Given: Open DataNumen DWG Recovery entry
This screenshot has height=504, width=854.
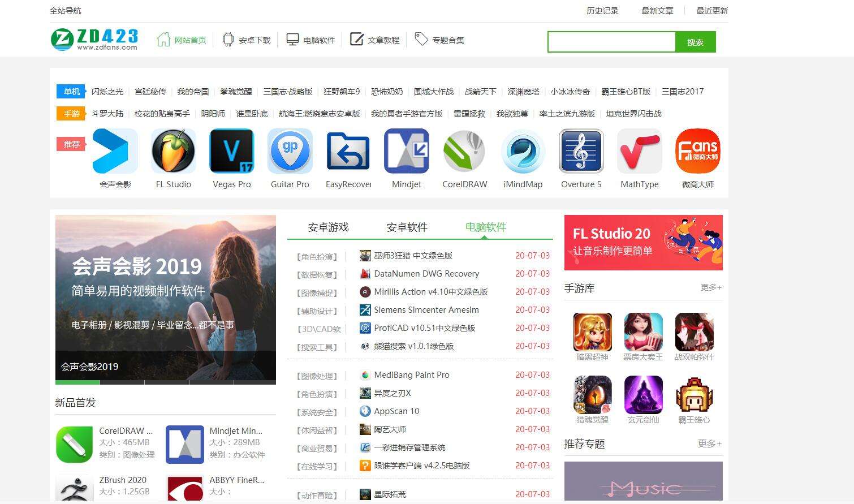Looking at the screenshot, I should coord(426,274).
